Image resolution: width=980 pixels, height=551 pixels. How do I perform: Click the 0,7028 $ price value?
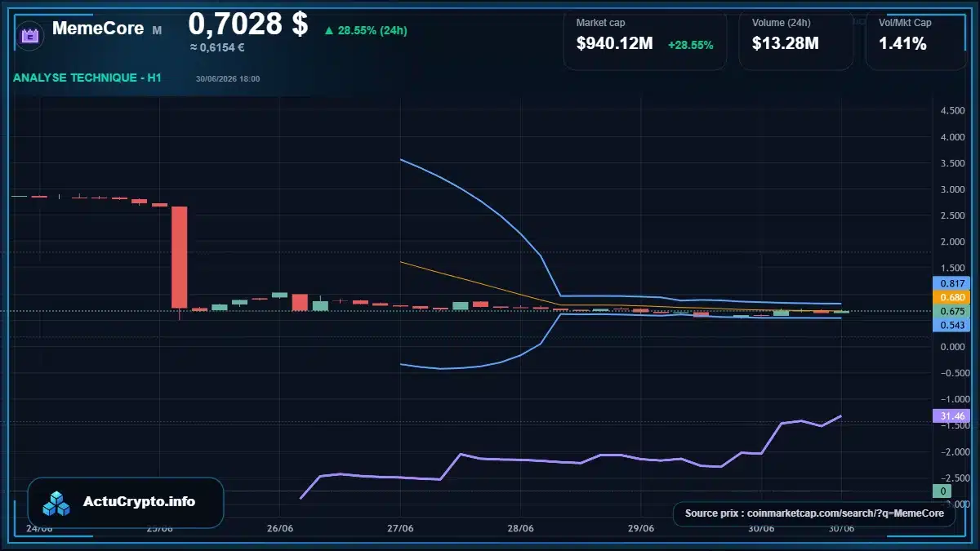coord(248,24)
